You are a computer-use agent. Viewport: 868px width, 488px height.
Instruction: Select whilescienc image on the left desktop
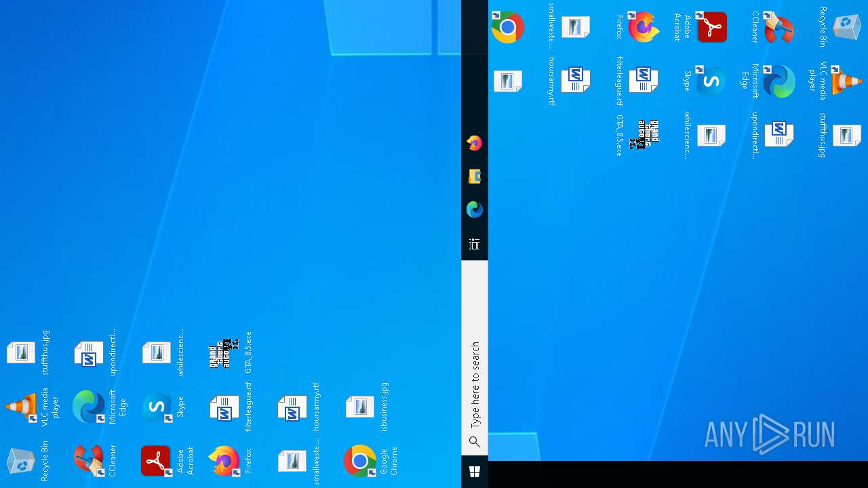pos(163,352)
